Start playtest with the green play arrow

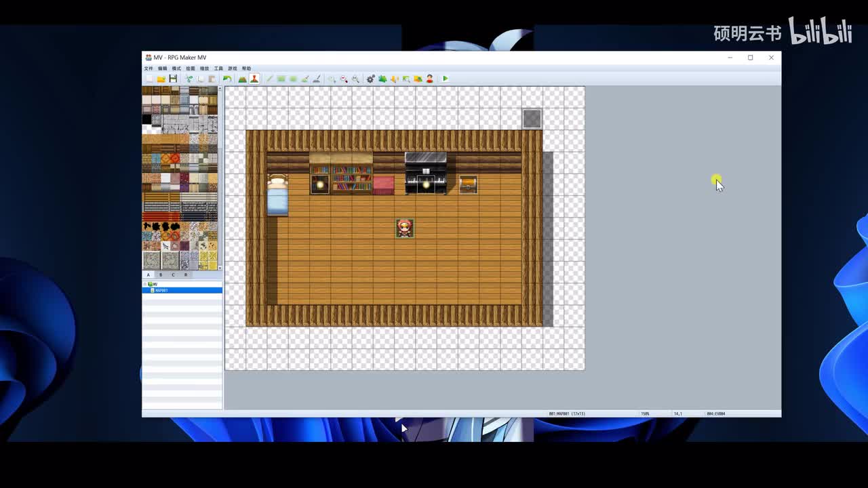click(x=446, y=79)
